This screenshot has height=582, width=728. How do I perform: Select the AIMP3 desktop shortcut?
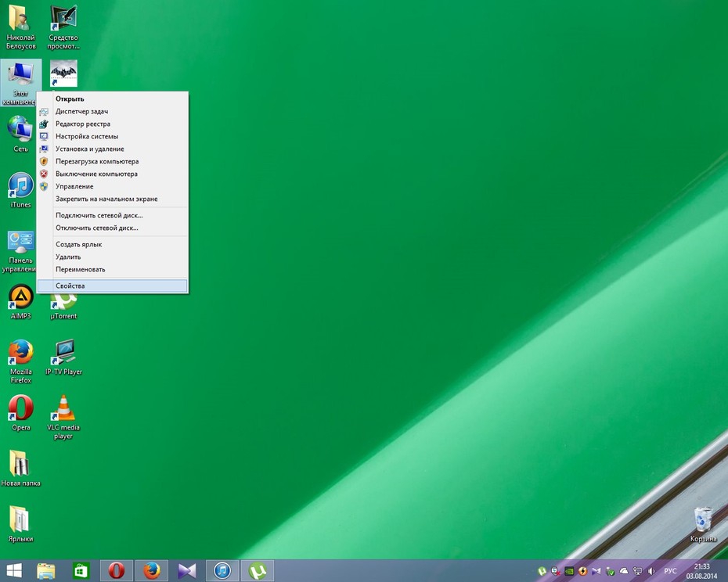[x=20, y=302]
